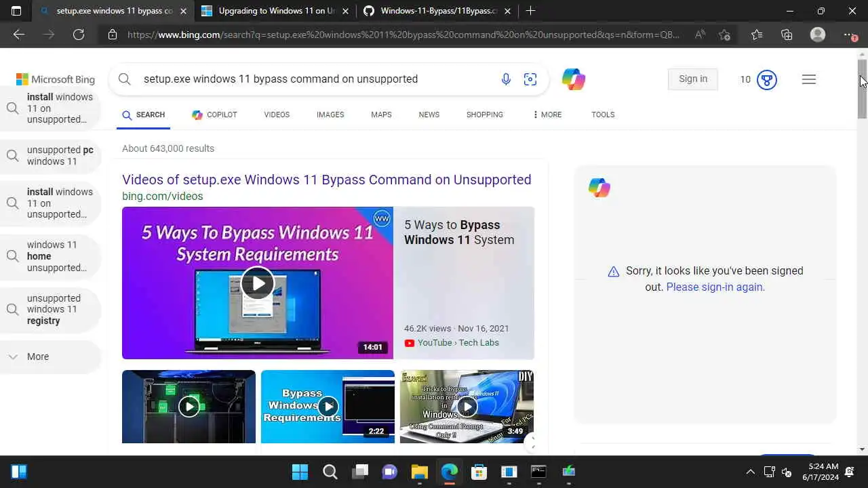
Task: Open the Edge tab actions menu icon
Action: coord(16,11)
